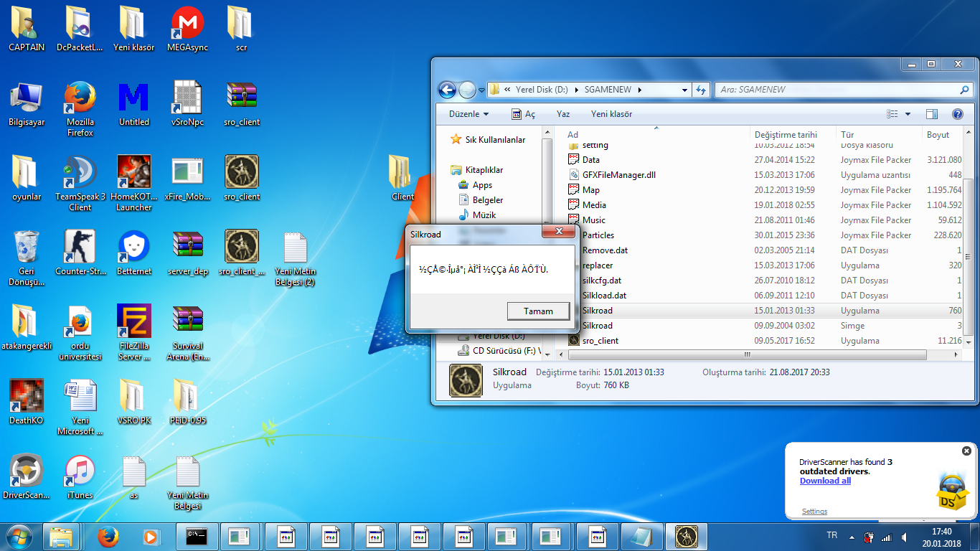Refresh the SGAMENEW folder view
The width and height of the screenshot is (980, 551).
click(701, 90)
